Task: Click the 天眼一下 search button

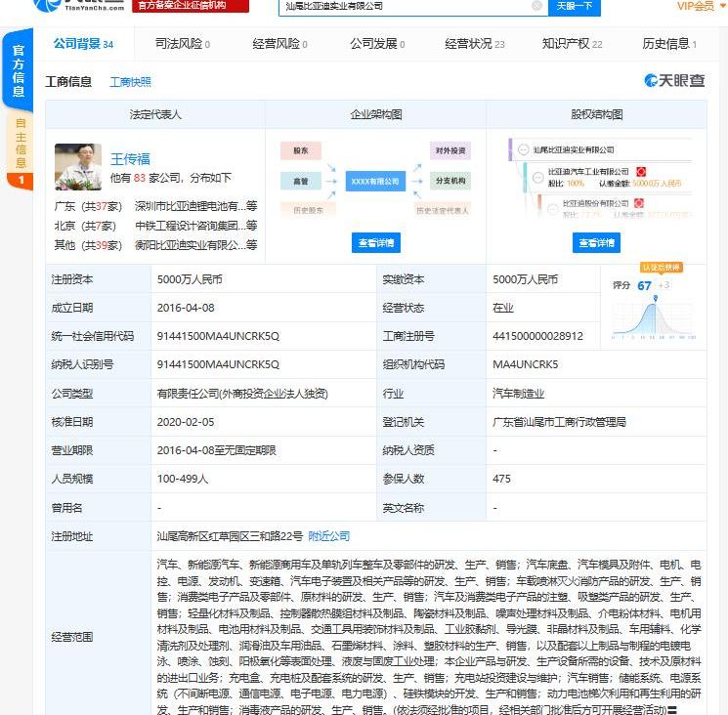Action: [575, 6]
